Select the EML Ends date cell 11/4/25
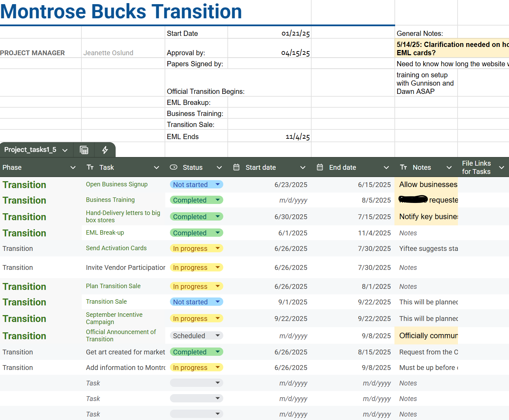This screenshot has width=509, height=420. click(x=269, y=137)
